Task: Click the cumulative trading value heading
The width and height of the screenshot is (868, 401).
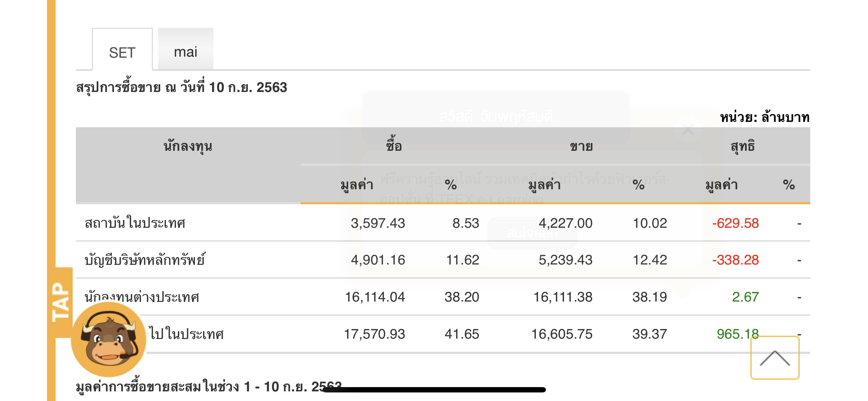Action: [x=209, y=386]
